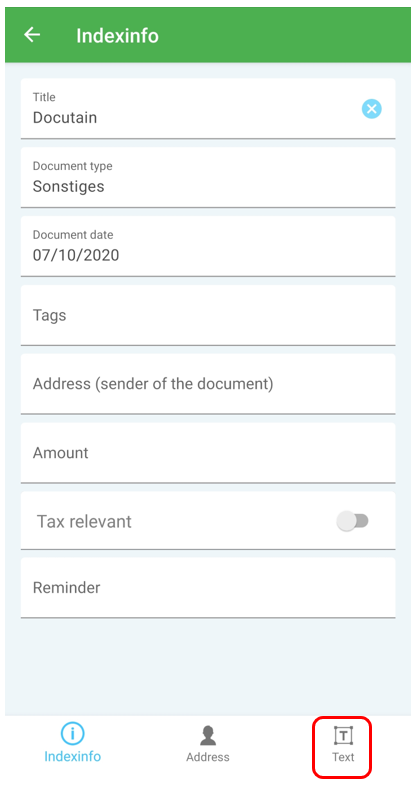The height and width of the screenshot is (796, 418).
Task: Toggle the Tax relevant switch
Action: pos(352,521)
